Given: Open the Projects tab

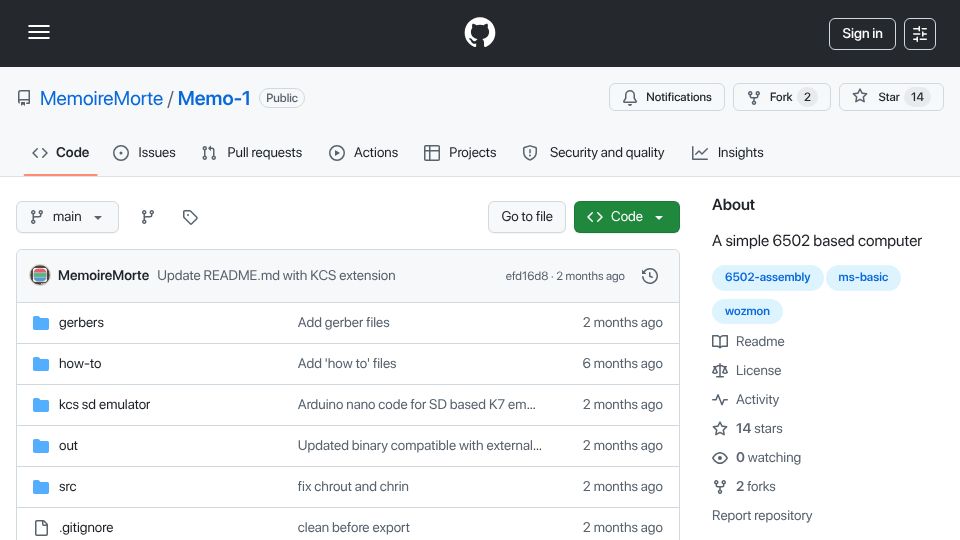Looking at the screenshot, I should (460, 152).
